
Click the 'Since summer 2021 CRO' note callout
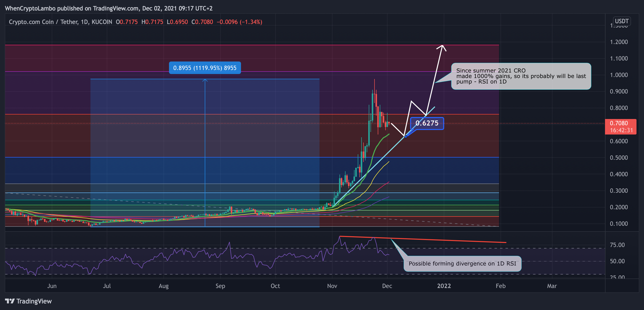pyautogui.click(x=521, y=76)
